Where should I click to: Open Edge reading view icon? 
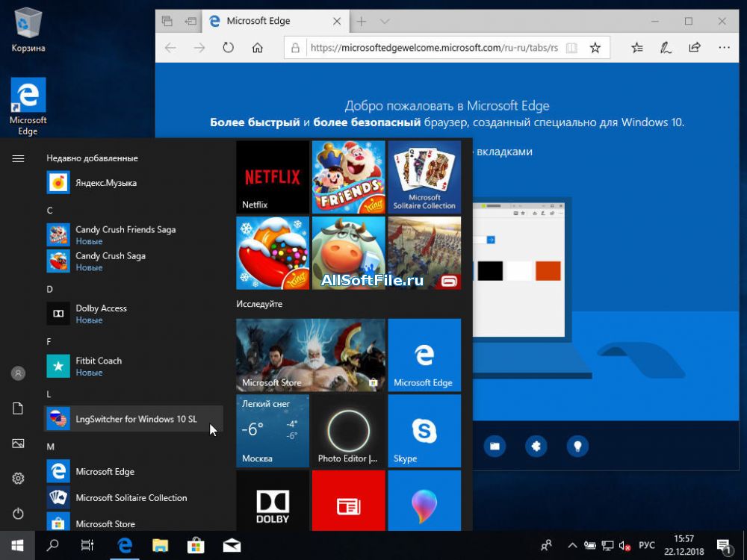point(571,48)
